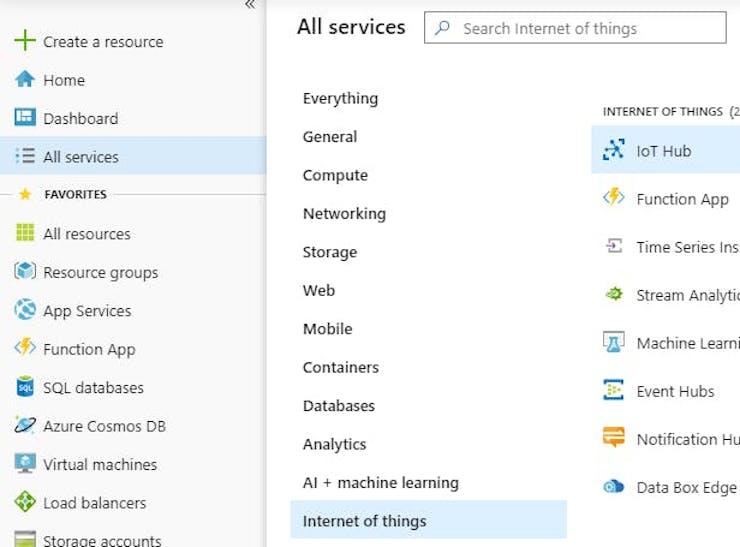Click the Internet of Things section heading
This screenshot has height=547, width=740.
coord(663,111)
